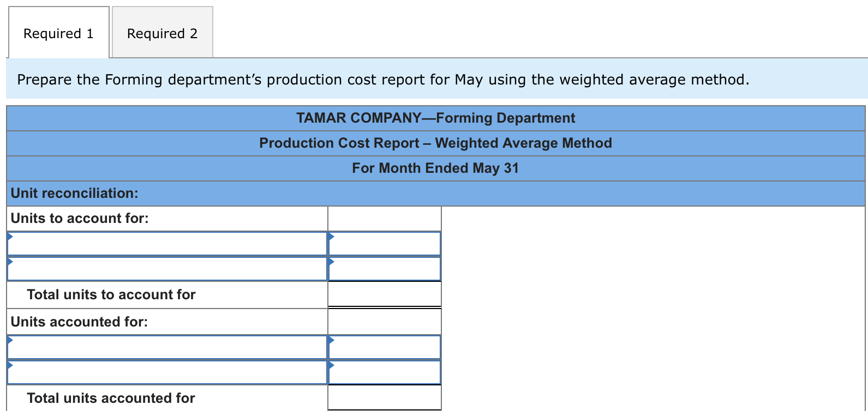Click the 'Total units to account for' label
This screenshot has height=411, width=868.
tap(111, 294)
